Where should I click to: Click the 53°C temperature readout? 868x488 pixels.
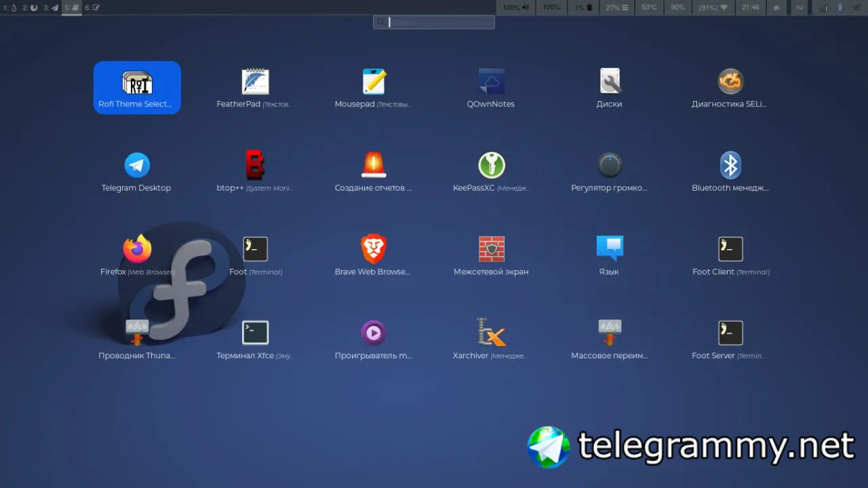(x=649, y=7)
